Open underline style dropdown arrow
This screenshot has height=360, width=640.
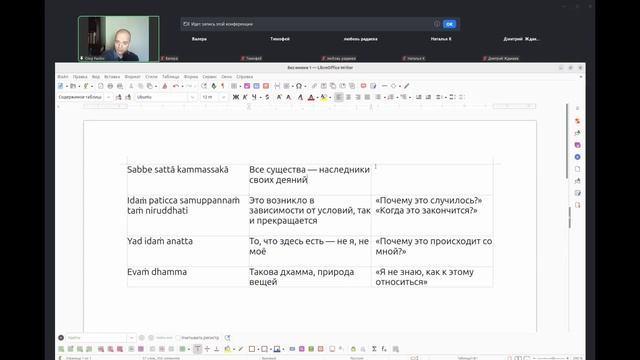(x=260, y=97)
